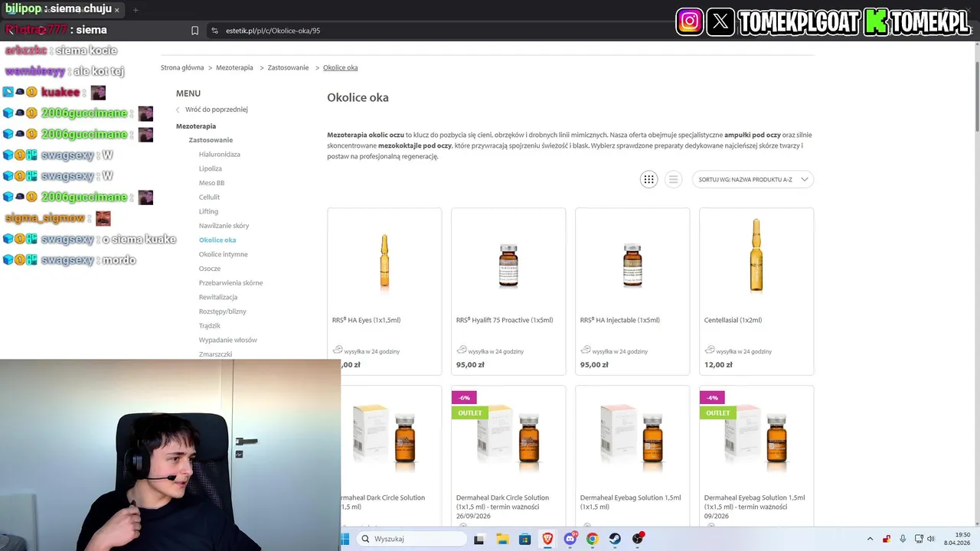Open Nawilżanie skóry category

[224, 226]
